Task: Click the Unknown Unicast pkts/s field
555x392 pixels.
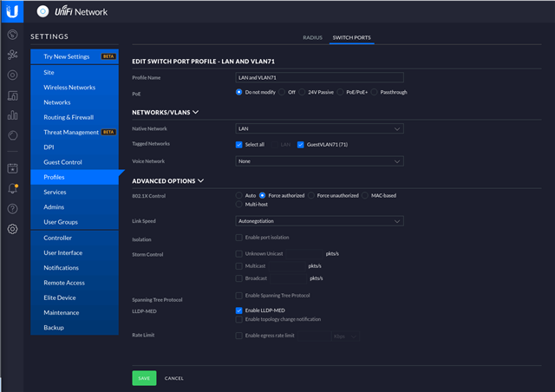Action: [x=304, y=253]
